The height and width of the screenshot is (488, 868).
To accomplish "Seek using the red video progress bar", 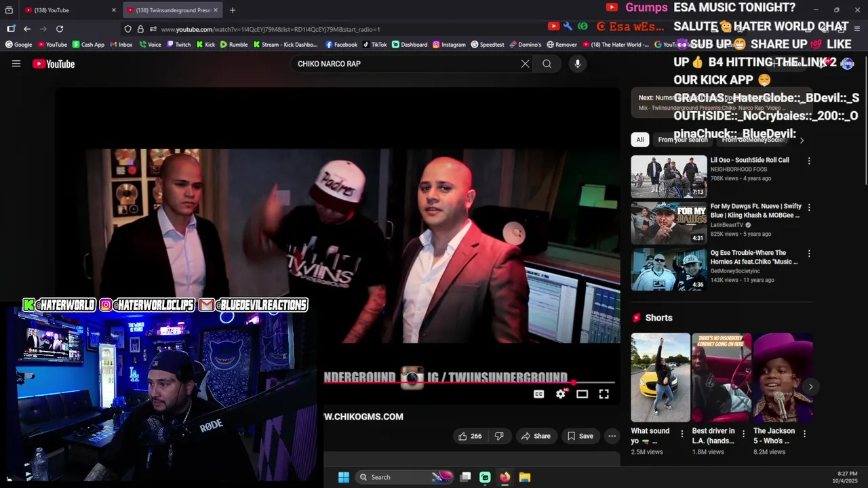I will coord(469,383).
